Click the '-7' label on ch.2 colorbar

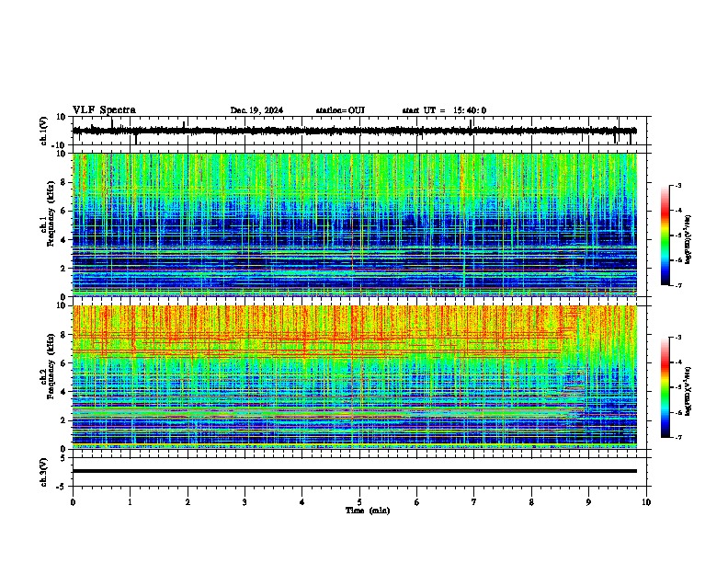[x=677, y=438]
